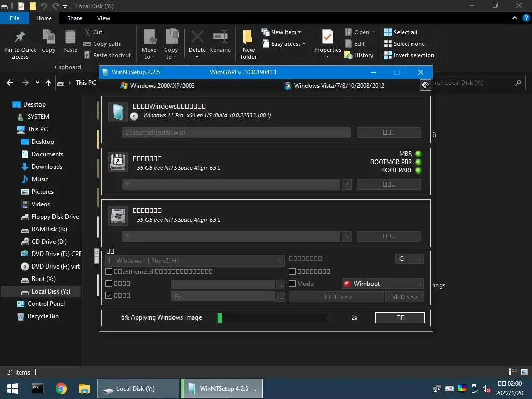Click the BOOTMGR PBR green status light

click(418, 162)
